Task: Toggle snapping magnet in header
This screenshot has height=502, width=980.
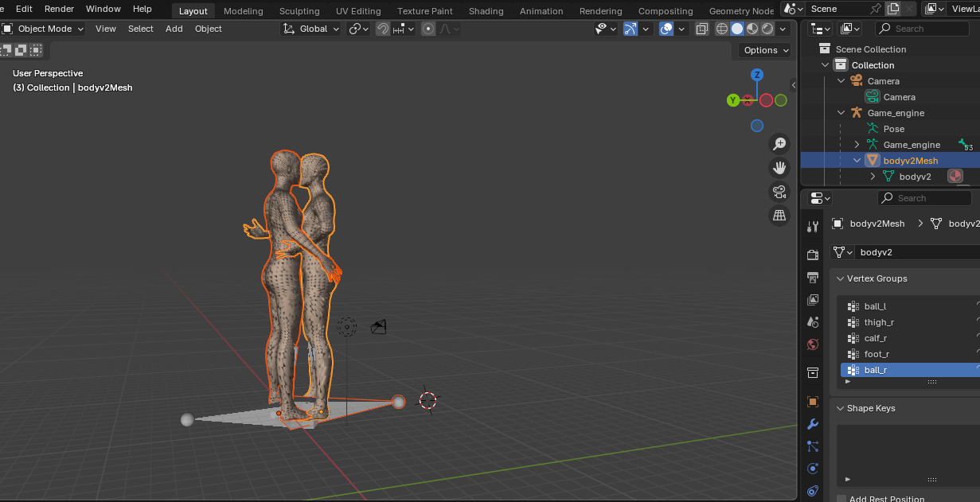Action: pos(383,29)
